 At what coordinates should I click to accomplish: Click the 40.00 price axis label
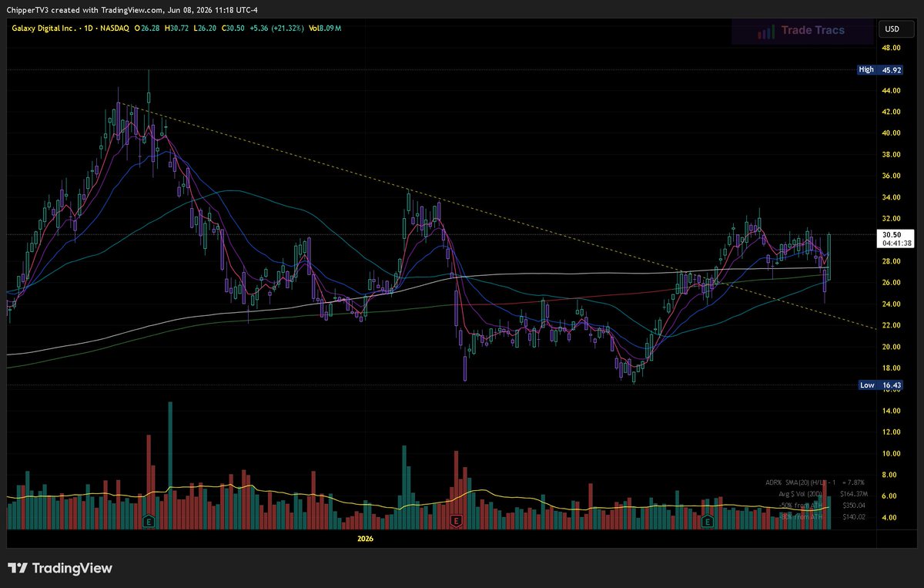click(x=892, y=133)
